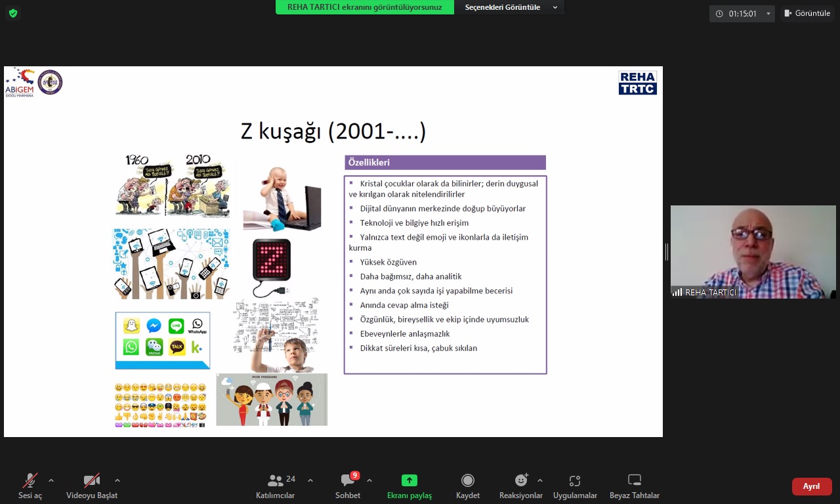The width and height of the screenshot is (840, 504).
Task: Click the green Ekranı paylaş button
Action: [409, 486]
